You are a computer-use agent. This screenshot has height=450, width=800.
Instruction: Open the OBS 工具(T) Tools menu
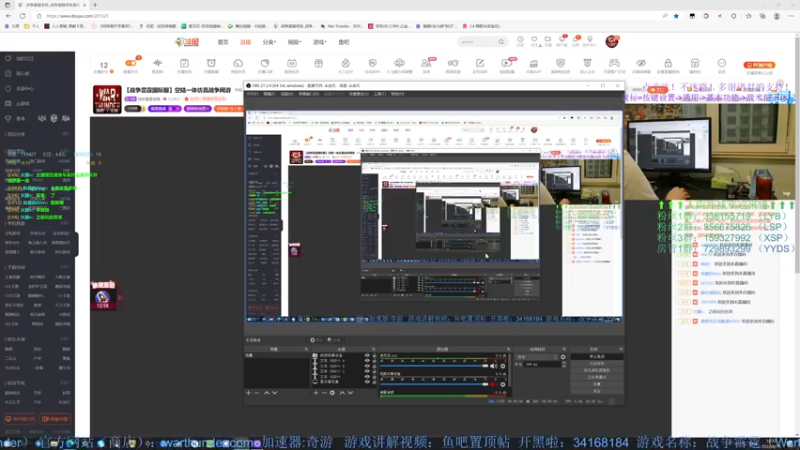point(380,94)
